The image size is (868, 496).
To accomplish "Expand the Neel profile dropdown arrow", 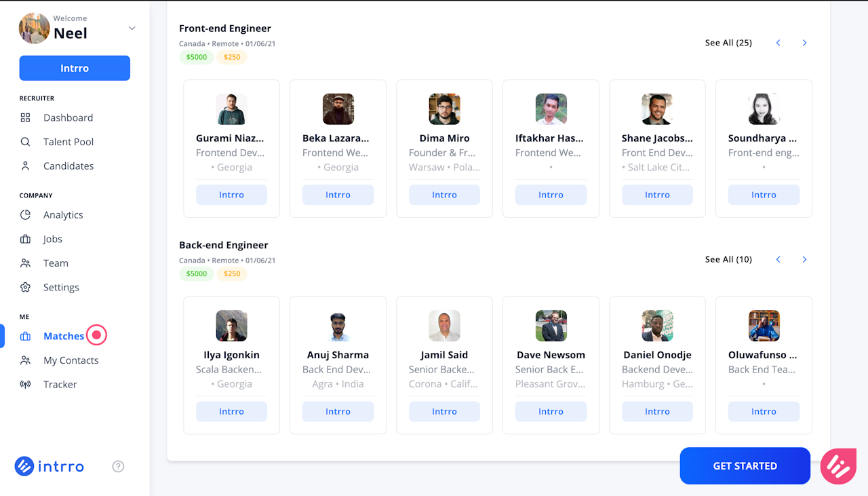I will point(132,28).
